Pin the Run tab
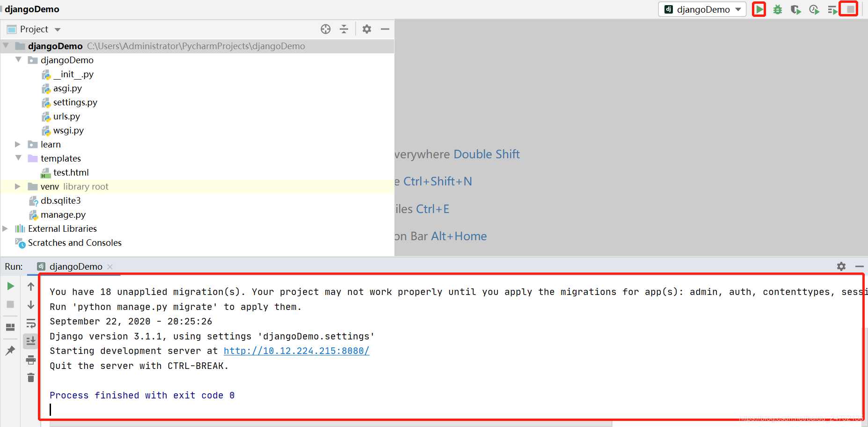Image resolution: width=868 pixels, height=427 pixels. pyautogui.click(x=10, y=350)
